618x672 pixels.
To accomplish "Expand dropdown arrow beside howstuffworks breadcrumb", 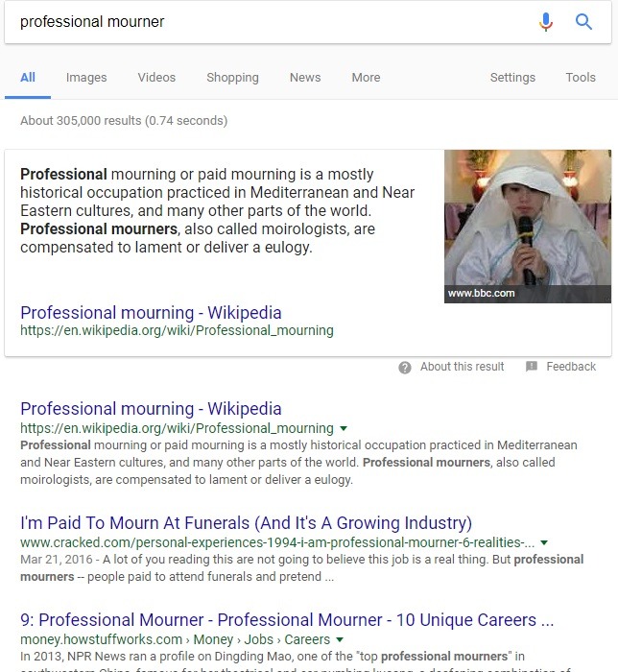I will point(340,640).
